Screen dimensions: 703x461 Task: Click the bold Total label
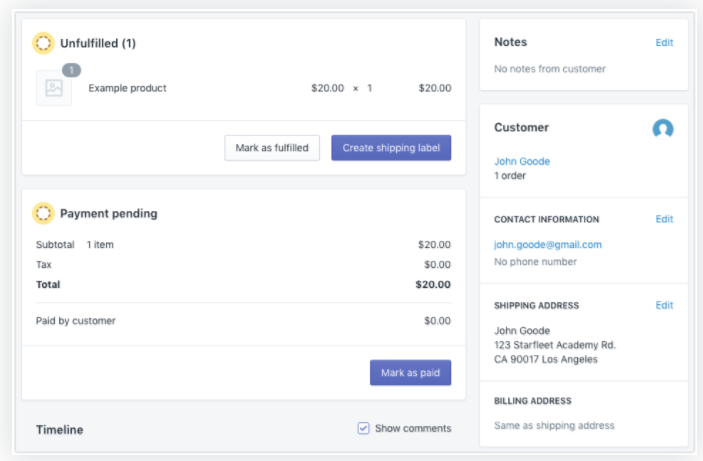(48, 284)
